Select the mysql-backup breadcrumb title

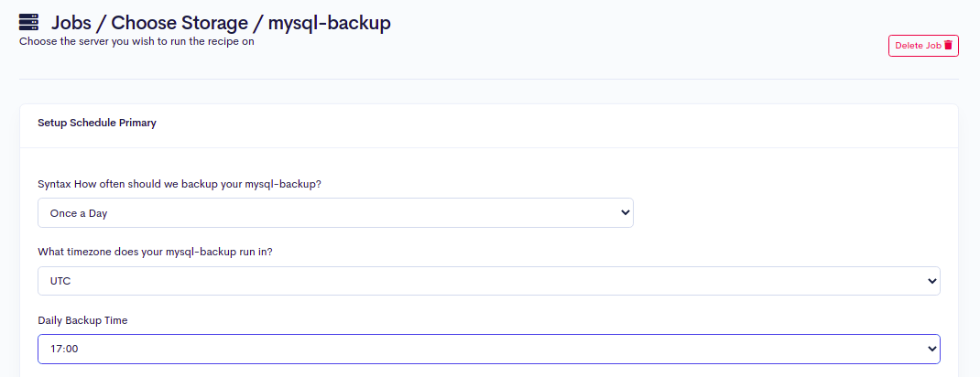point(330,23)
